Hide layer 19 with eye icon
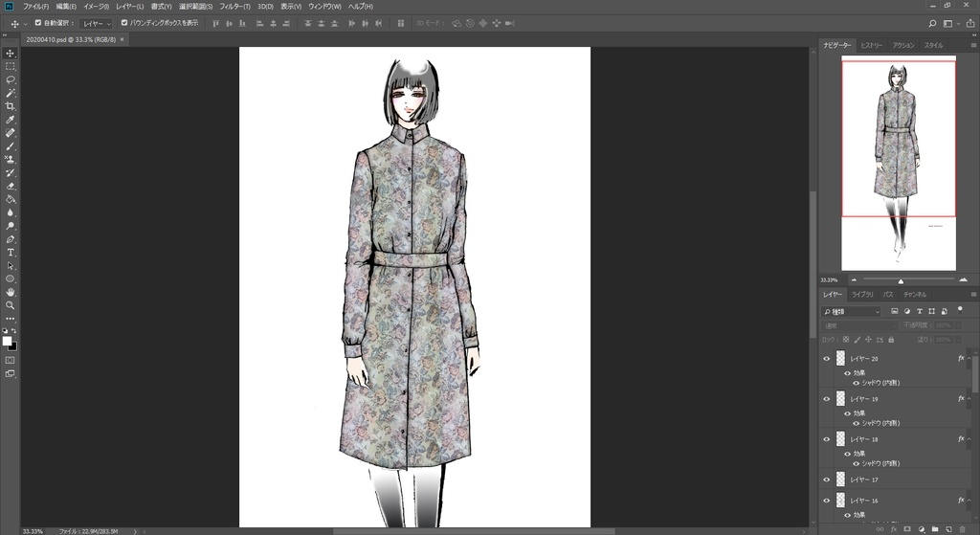The image size is (980, 535). click(x=826, y=399)
